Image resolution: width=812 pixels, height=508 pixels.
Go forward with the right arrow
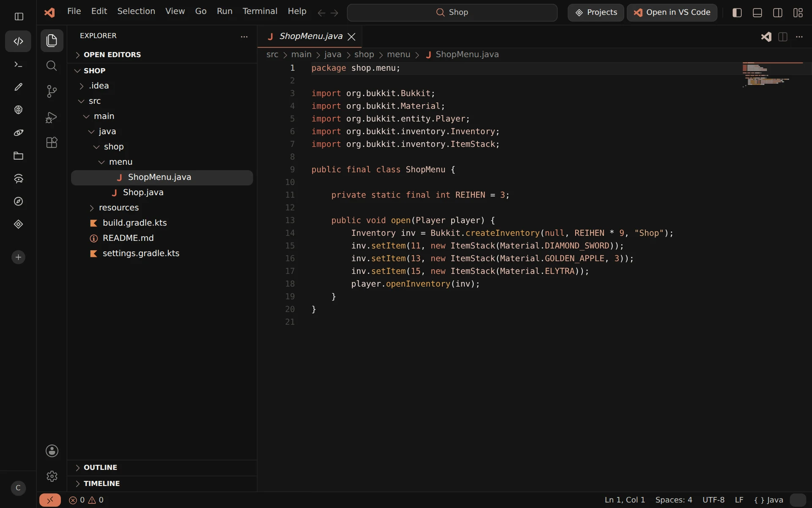tap(335, 13)
